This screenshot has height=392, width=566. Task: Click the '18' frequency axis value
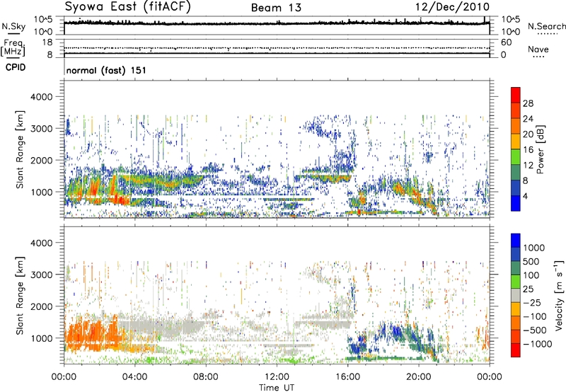[x=47, y=42]
